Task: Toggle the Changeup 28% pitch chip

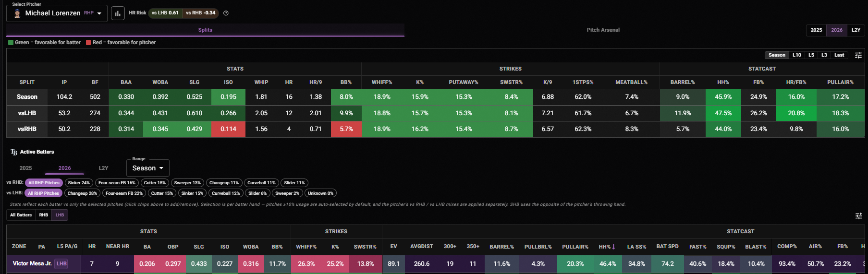Action: tap(82, 193)
